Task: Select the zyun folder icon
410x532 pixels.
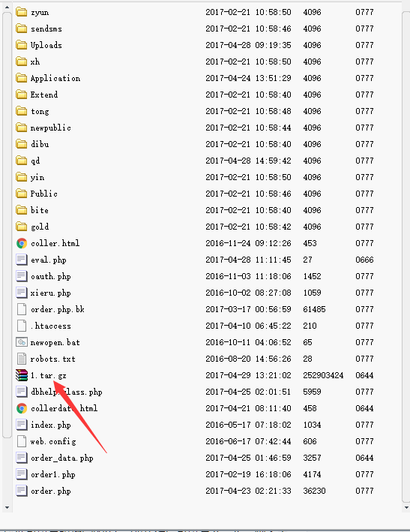Action: click(21, 12)
